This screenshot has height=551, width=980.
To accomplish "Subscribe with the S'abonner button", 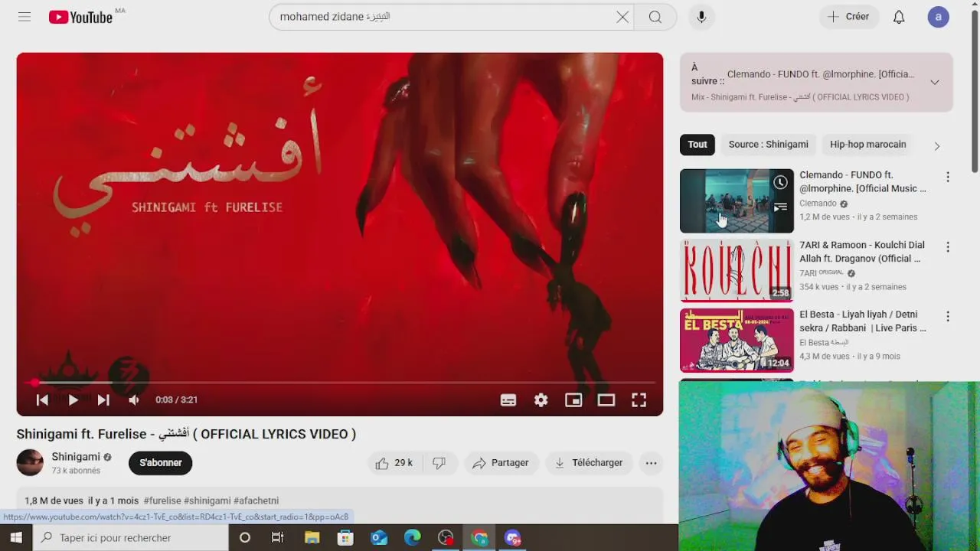I will point(160,462).
